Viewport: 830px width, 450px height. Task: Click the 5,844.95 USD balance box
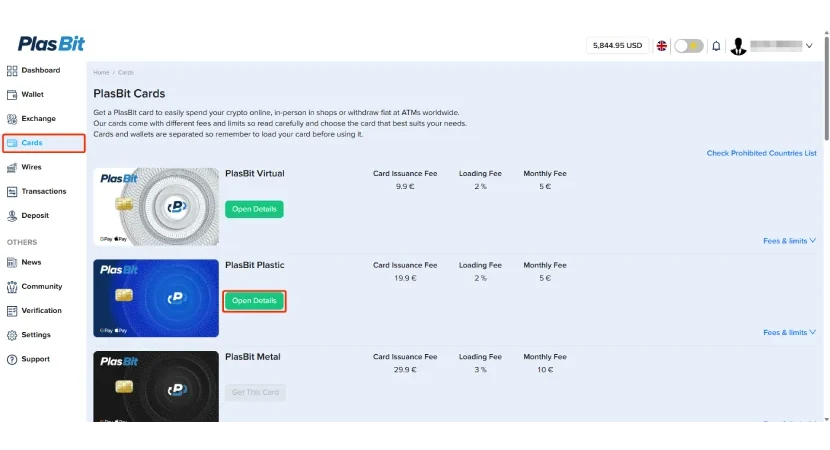pyautogui.click(x=617, y=46)
